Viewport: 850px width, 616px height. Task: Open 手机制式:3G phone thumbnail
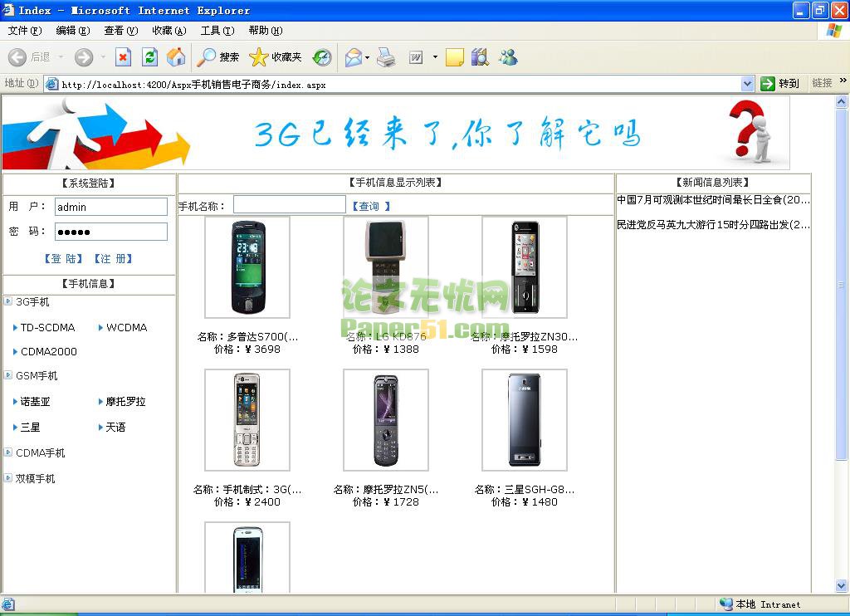click(247, 420)
